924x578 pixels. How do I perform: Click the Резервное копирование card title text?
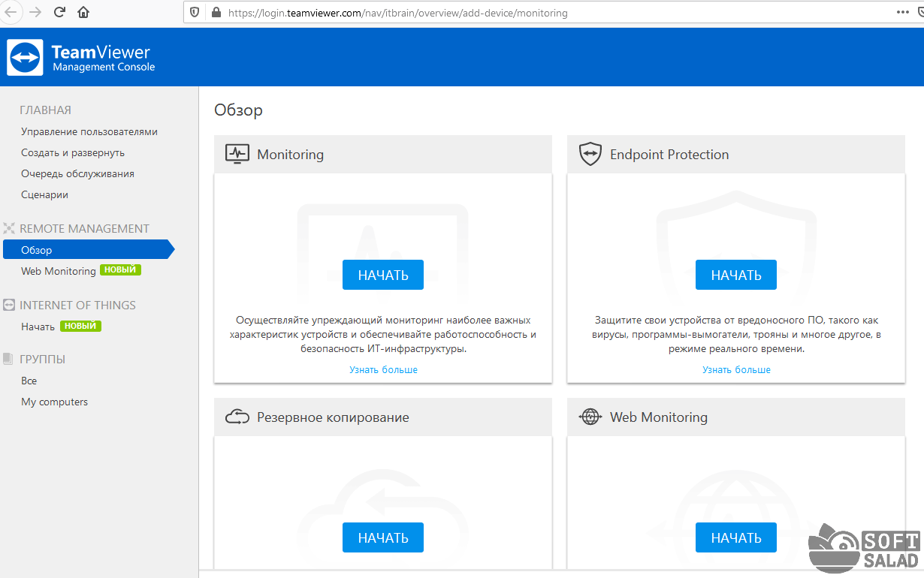[333, 417]
